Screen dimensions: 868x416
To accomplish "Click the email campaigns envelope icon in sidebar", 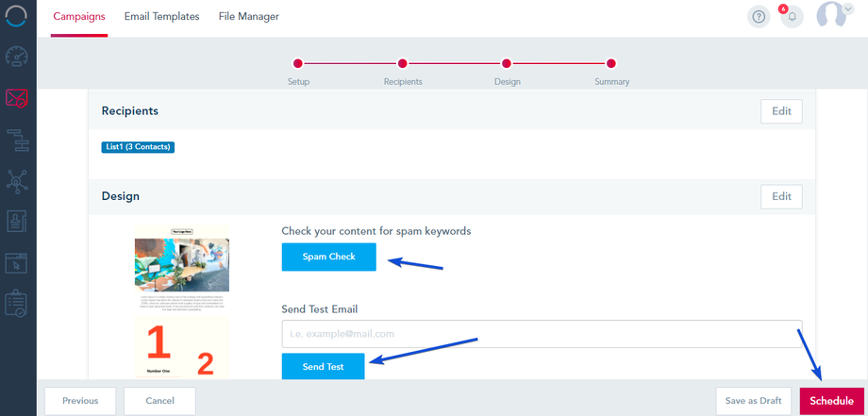I will tap(18, 97).
